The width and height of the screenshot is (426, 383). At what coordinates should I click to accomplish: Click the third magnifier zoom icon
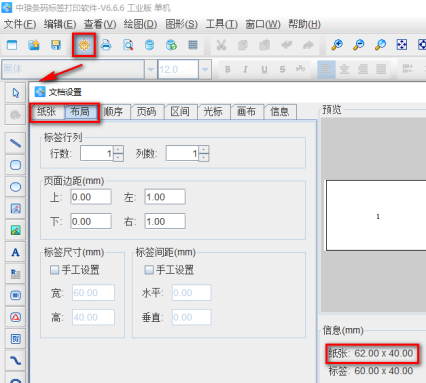pyautogui.click(x=380, y=45)
